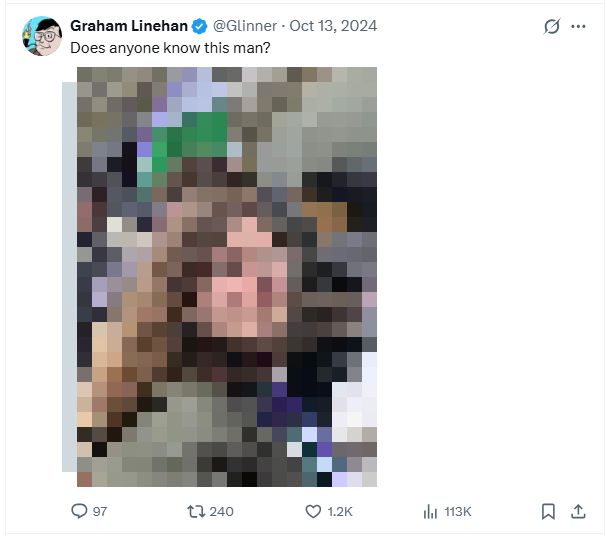This screenshot has width=607, height=536.
Task: Repost this tweet using arrows icon
Action: [x=197, y=511]
